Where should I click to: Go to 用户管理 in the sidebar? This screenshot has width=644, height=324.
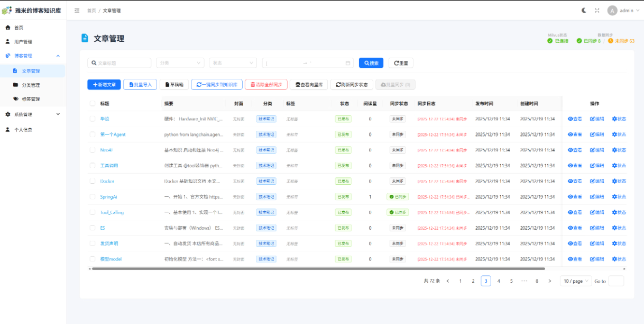[x=23, y=42]
